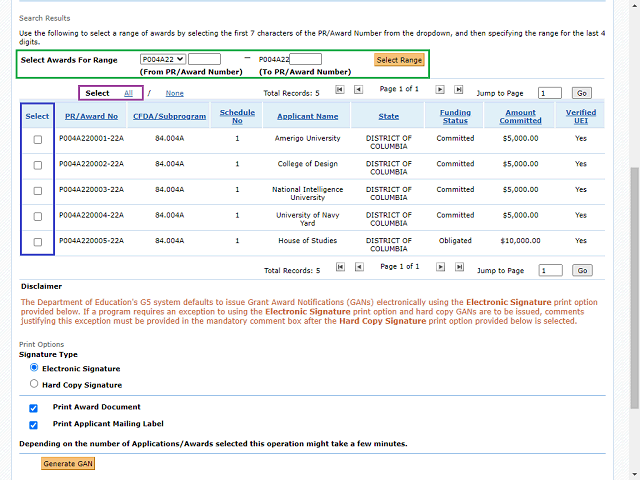The height and width of the screenshot is (480, 640).
Task: Go to last page in top pagination
Action: tap(459, 89)
